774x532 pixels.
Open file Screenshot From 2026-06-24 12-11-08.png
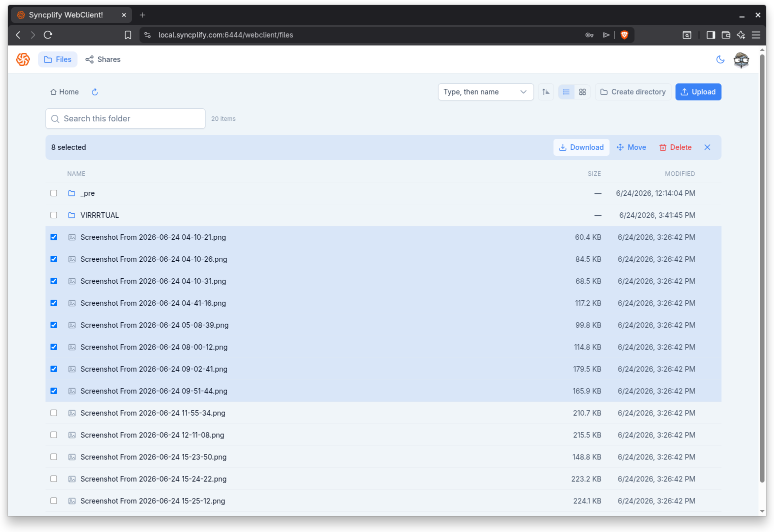pos(152,435)
